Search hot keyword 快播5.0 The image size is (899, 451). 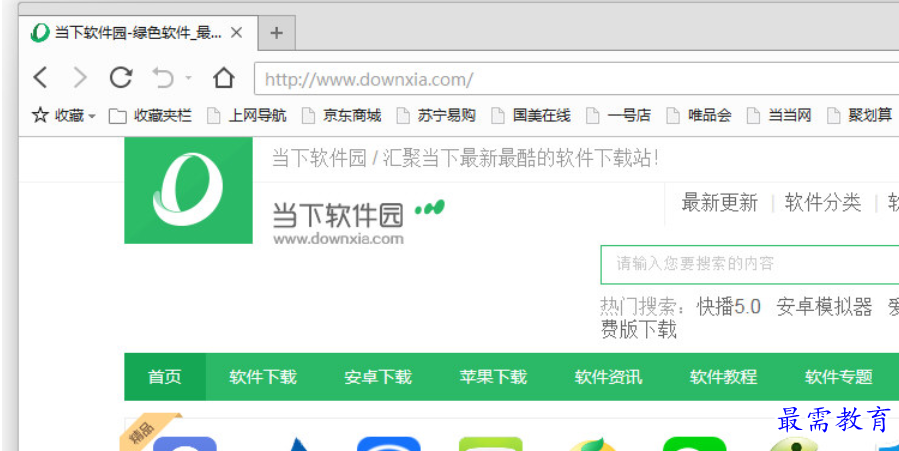coord(729,307)
